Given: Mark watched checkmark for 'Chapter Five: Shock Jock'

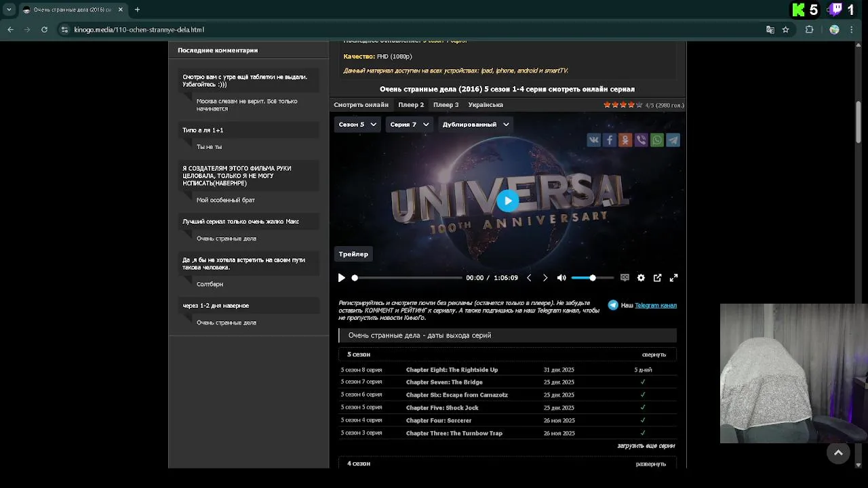Looking at the screenshot, I should coord(643,408).
